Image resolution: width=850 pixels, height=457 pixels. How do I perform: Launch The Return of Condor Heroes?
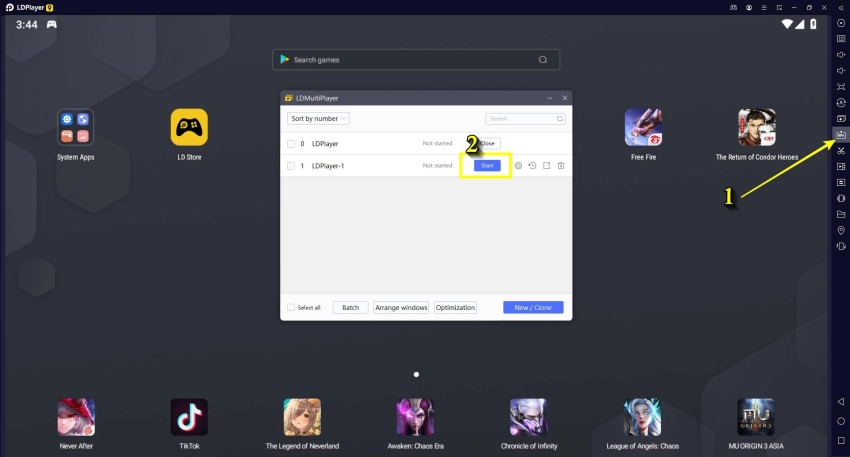[x=757, y=128]
